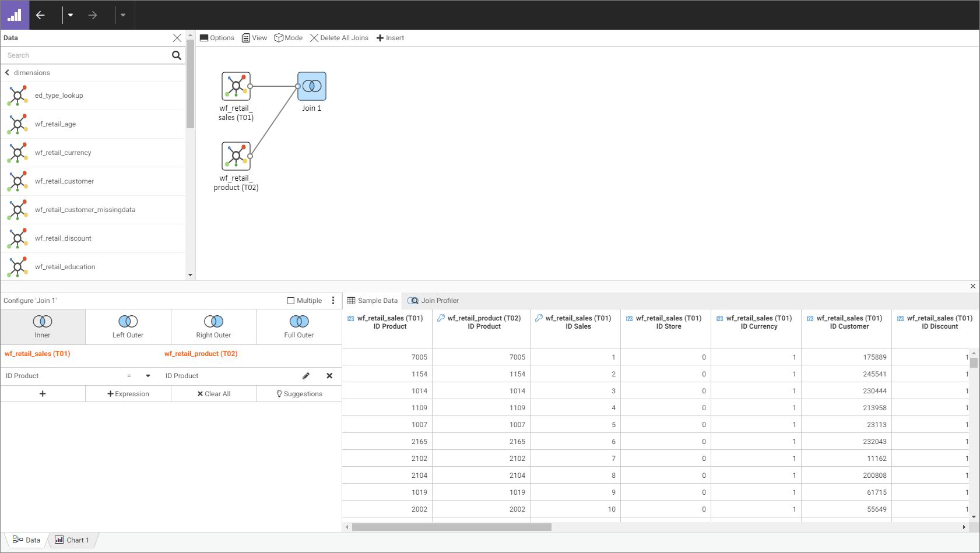Click the Suggestions button
The width and height of the screenshot is (980, 553).
click(299, 394)
